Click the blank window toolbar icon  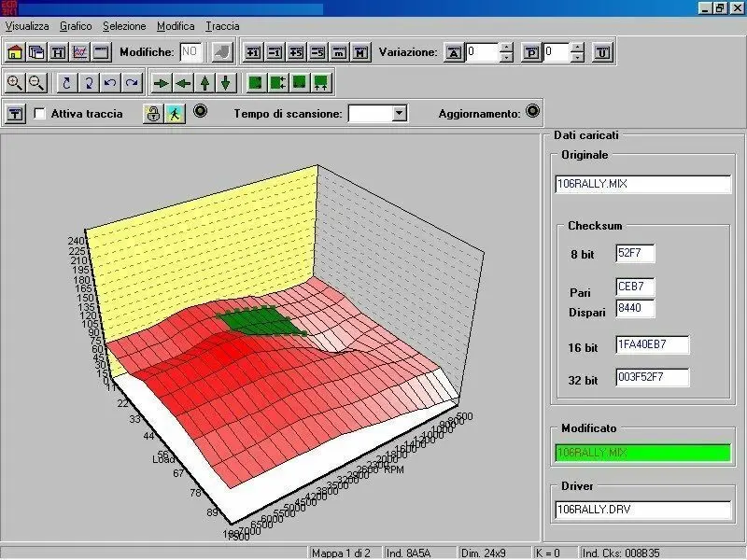101,52
